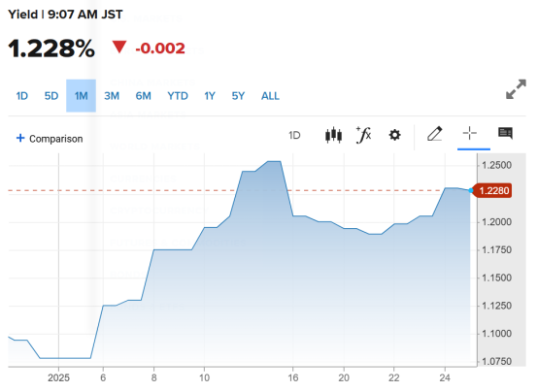Click the highlighted 1M range tab
Screen dimensions: 538x392
(x=81, y=96)
